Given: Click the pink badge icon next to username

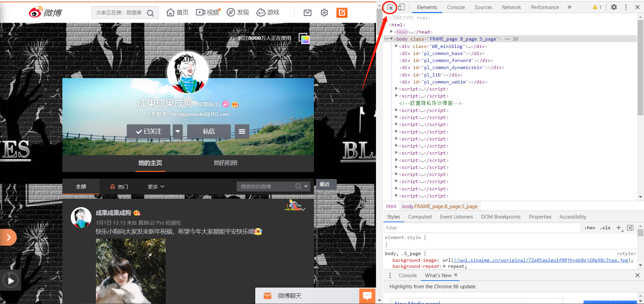Looking at the screenshot, I should tap(226, 104).
